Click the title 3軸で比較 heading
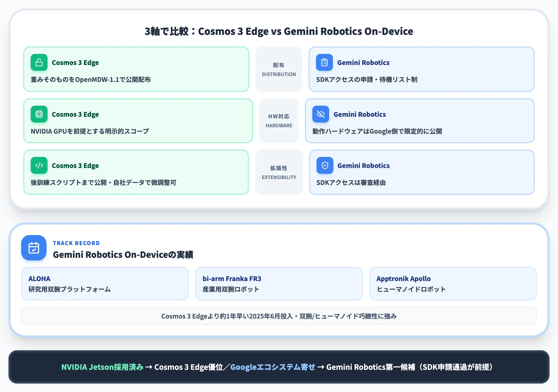This screenshot has height=392, width=558. [x=279, y=31]
